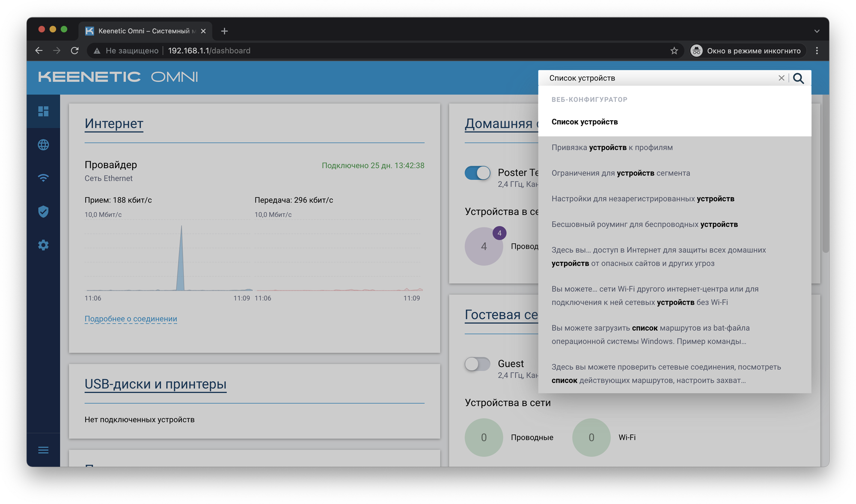Open the tab search dropdown arrow
This screenshot has width=856, height=504.
pyautogui.click(x=817, y=31)
